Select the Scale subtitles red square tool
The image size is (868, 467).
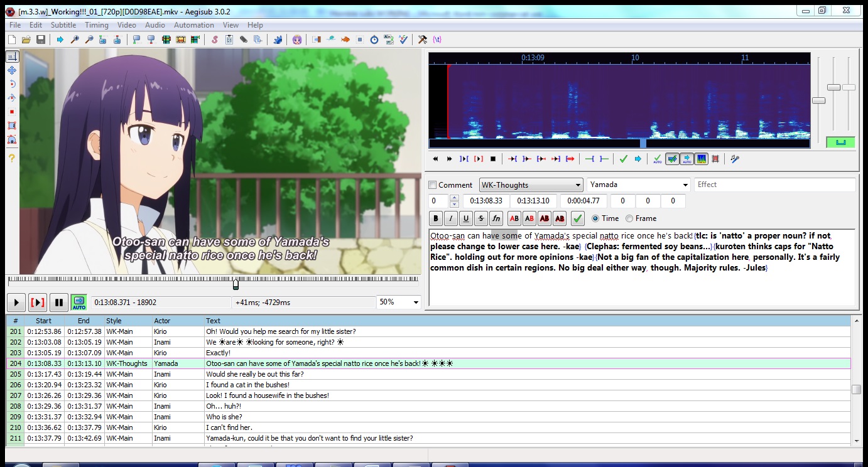pos(12,112)
